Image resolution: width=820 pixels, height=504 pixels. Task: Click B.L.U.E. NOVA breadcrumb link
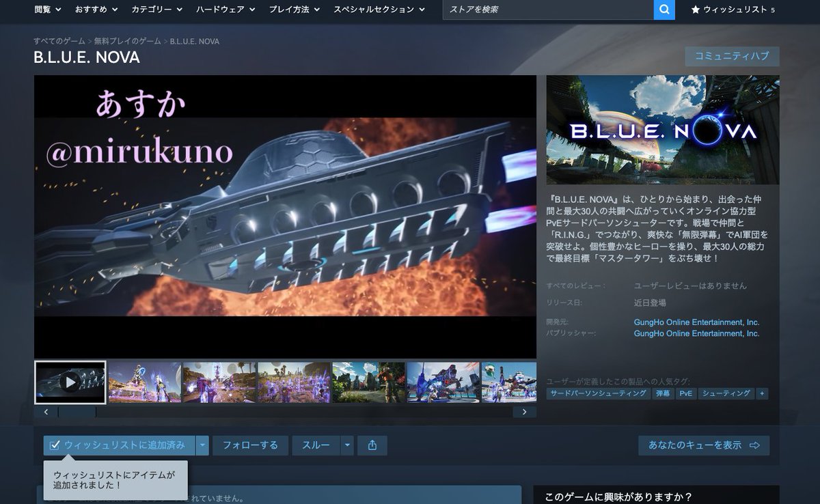click(195, 42)
